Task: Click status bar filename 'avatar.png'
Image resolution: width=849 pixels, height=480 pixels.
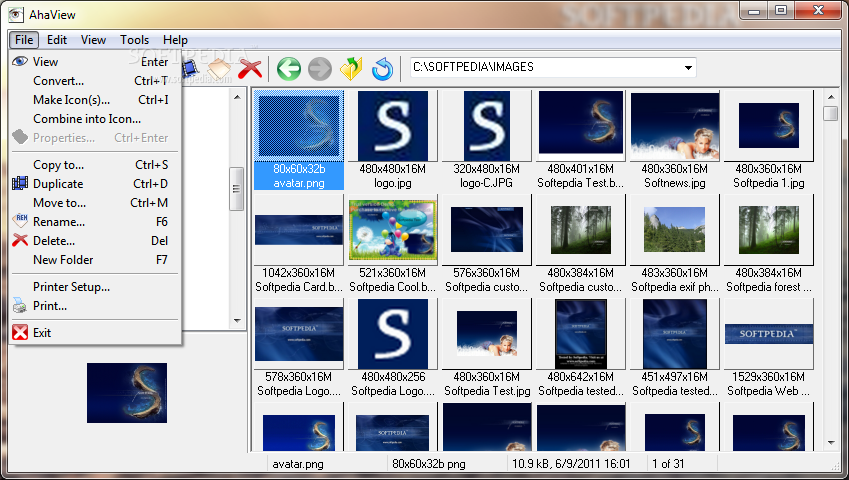Action: click(x=298, y=464)
